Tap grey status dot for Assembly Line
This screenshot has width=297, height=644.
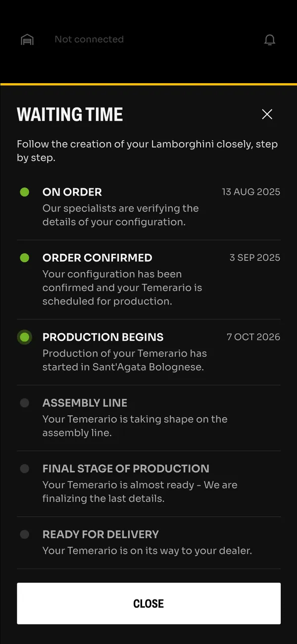tap(24, 403)
